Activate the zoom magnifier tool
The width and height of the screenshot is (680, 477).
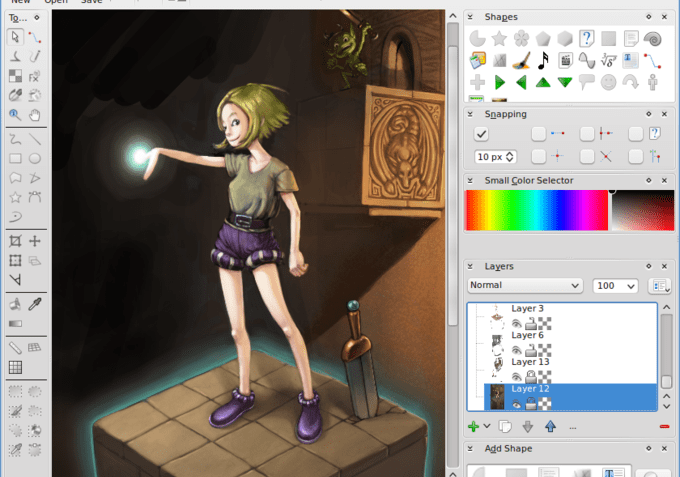[15, 114]
